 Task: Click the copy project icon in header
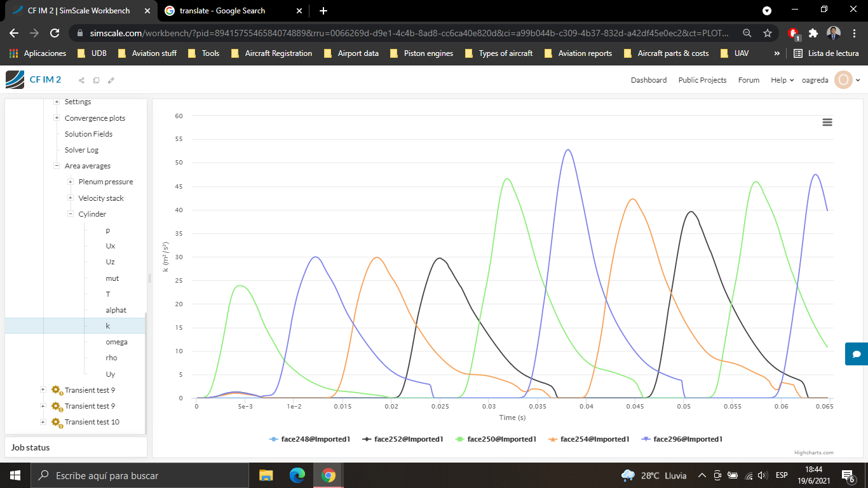coord(96,80)
